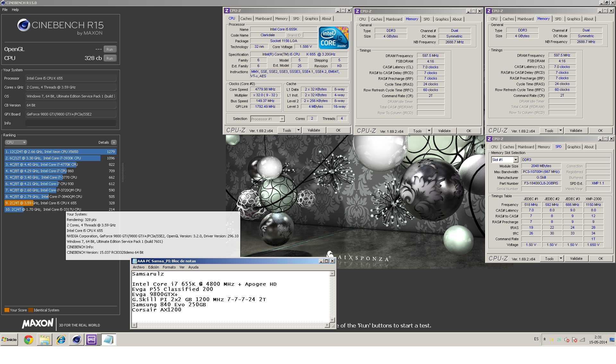Viewport: 616px width, 364px height.
Task: Click into the Notepad text area
Action: [x=231, y=297]
